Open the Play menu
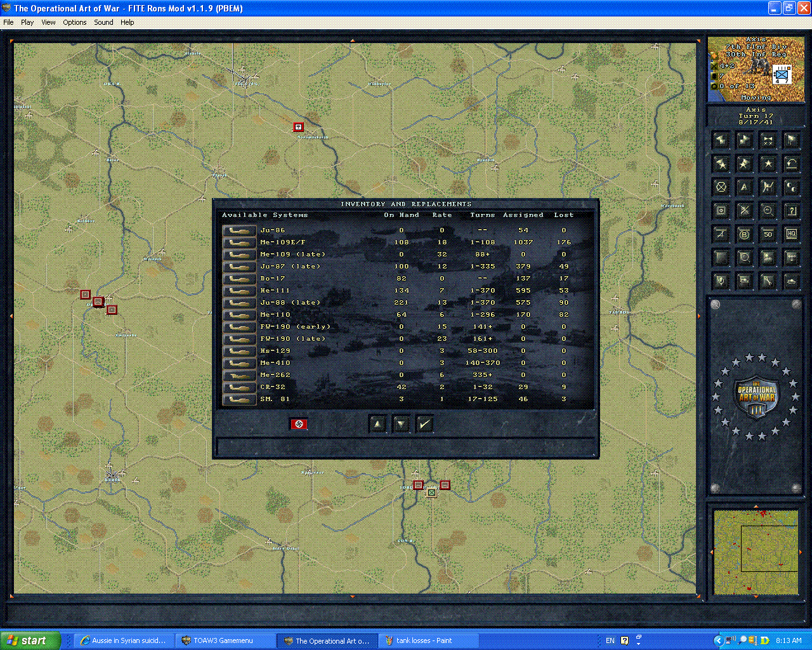Image resolution: width=812 pixels, height=650 pixels. click(x=27, y=22)
